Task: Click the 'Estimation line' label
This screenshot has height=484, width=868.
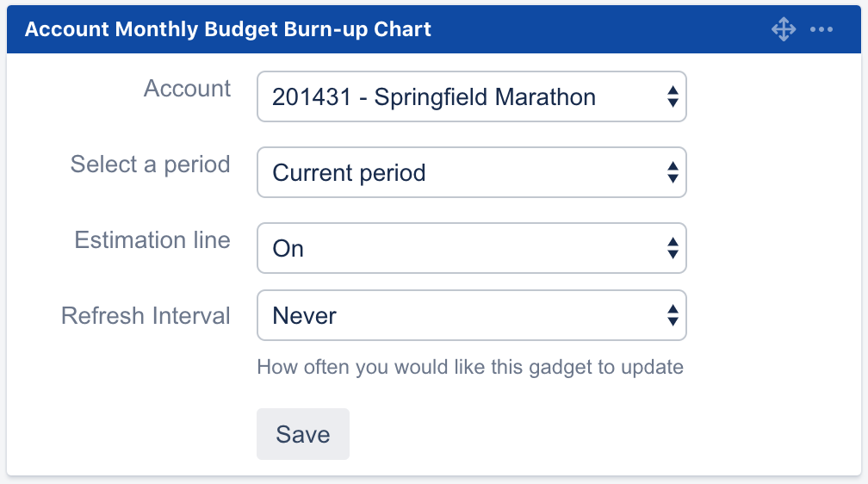Action: (x=152, y=240)
